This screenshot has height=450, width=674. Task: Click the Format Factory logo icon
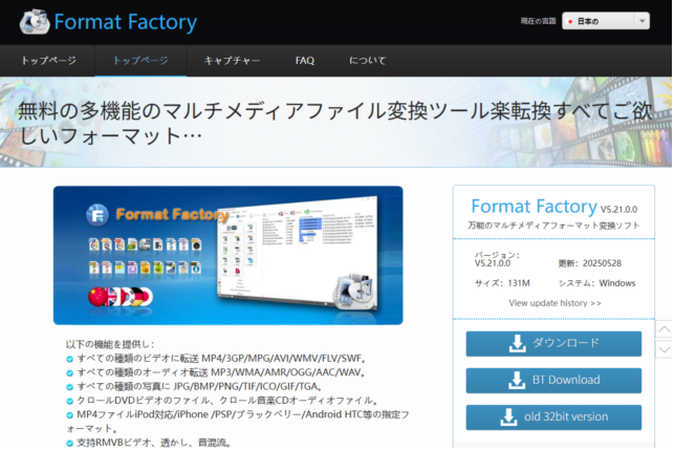coord(34,21)
